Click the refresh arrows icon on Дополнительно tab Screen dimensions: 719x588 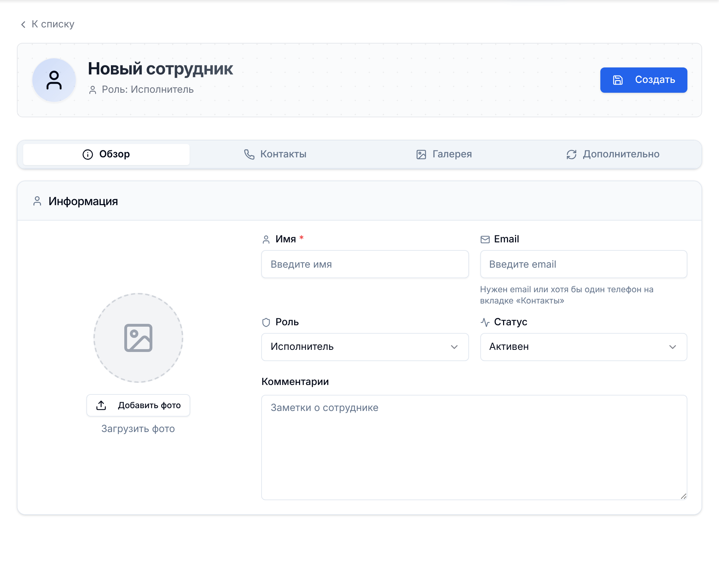[572, 155]
